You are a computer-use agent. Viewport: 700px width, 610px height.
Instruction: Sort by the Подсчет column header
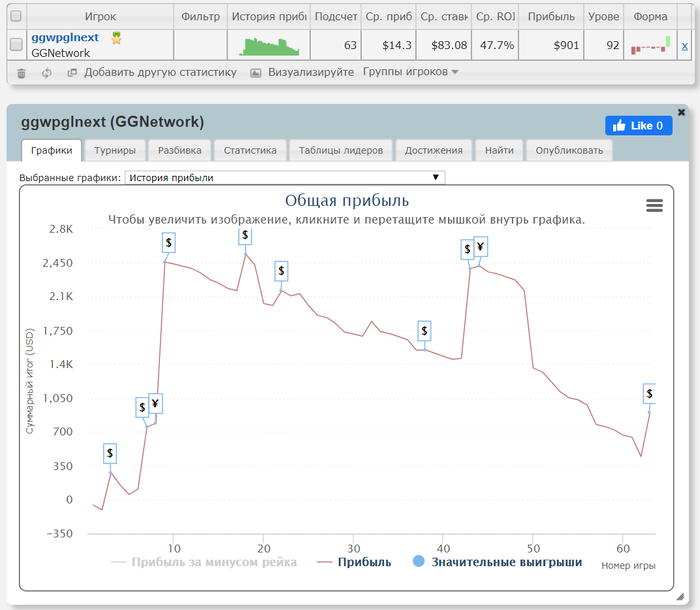336,17
